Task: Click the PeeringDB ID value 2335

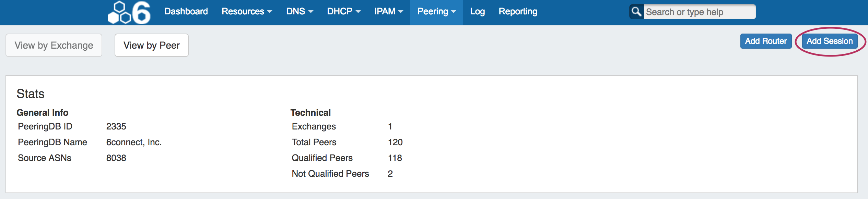Action: (x=116, y=127)
